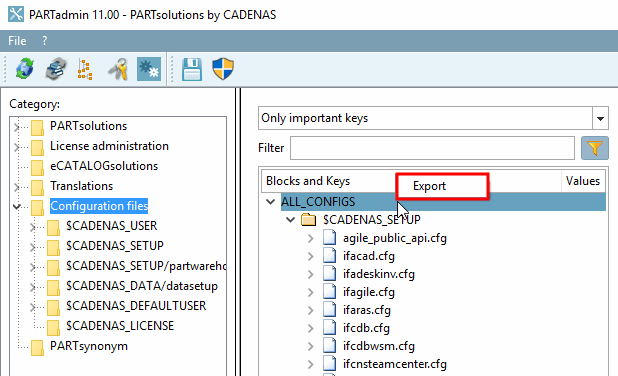Collapse the ALL_CONFIGS node
Image resolution: width=618 pixels, height=376 pixels.
[x=270, y=202]
